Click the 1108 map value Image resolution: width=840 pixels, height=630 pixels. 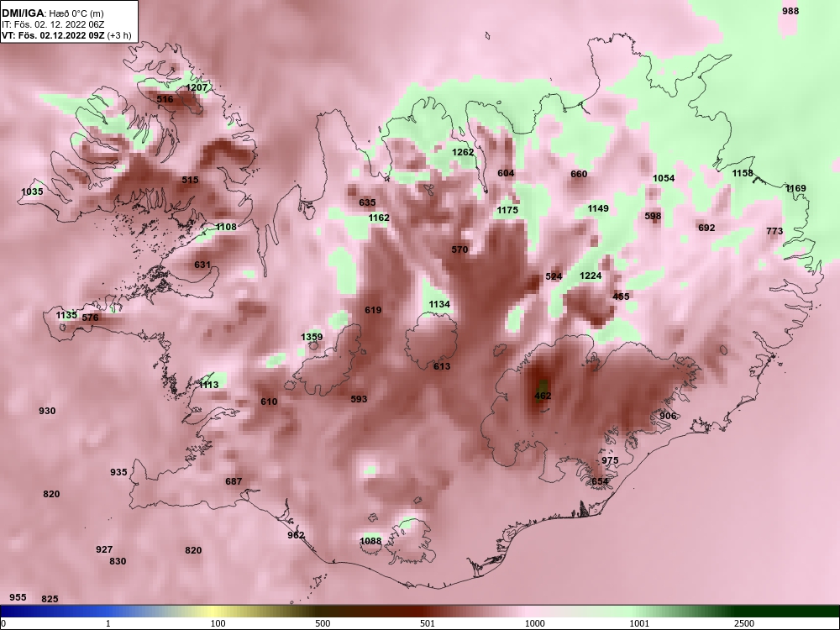[x=226, y=227]
